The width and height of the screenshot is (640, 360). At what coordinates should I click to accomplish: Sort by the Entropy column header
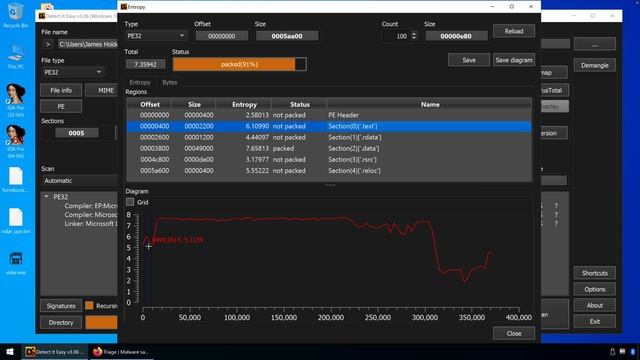tap(244, 104)
